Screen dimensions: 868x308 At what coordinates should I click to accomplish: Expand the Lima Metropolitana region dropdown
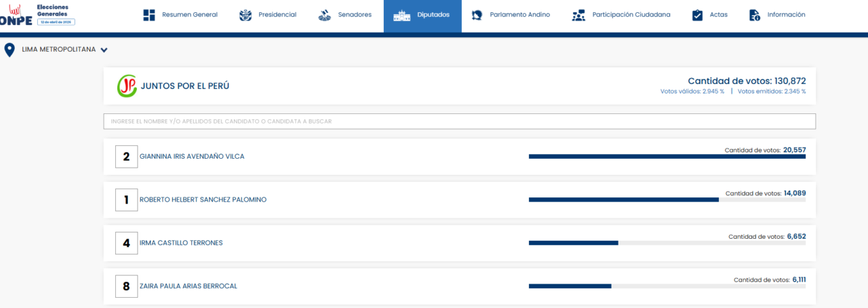tap(104, 50)
